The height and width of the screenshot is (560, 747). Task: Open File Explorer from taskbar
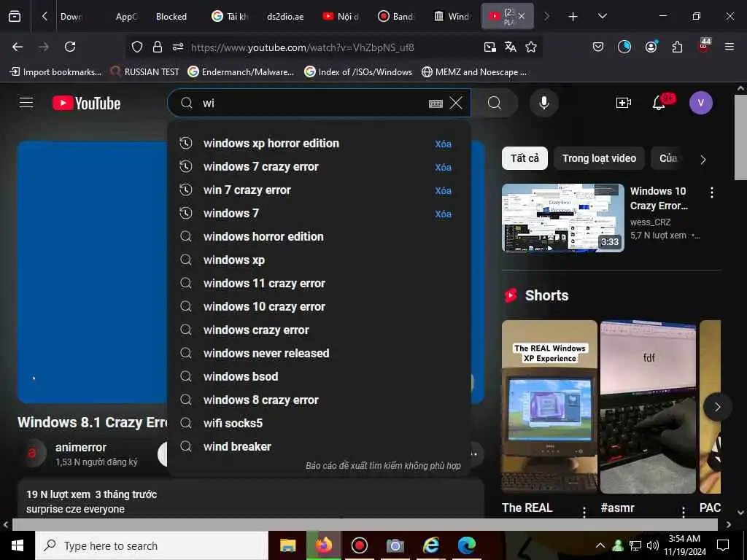click(287, 545)
